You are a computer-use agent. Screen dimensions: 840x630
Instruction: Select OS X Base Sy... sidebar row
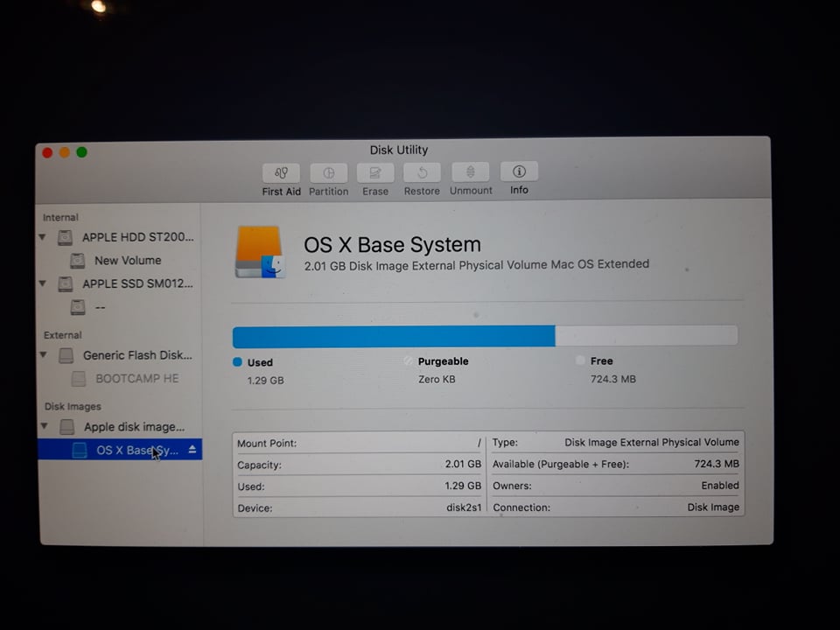(x=120, y=450)
